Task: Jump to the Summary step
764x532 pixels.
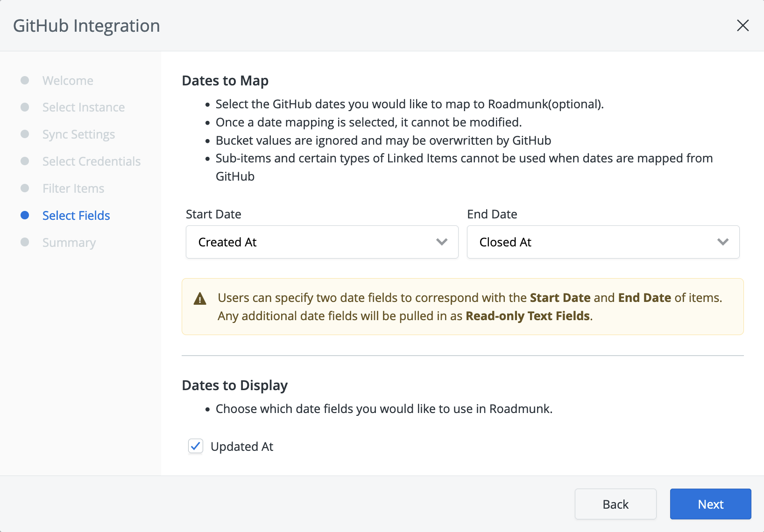Action: pos(69,243)
